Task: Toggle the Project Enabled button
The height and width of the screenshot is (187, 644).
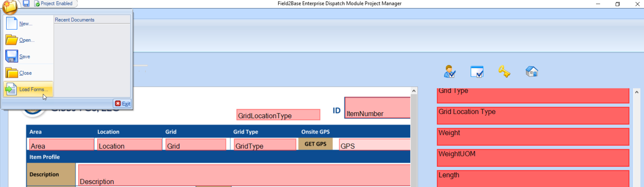Action: 53,3
